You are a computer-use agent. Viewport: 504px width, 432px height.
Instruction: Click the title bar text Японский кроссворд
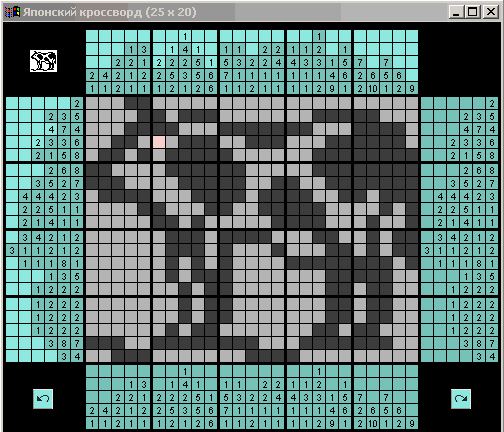(82, 12)
